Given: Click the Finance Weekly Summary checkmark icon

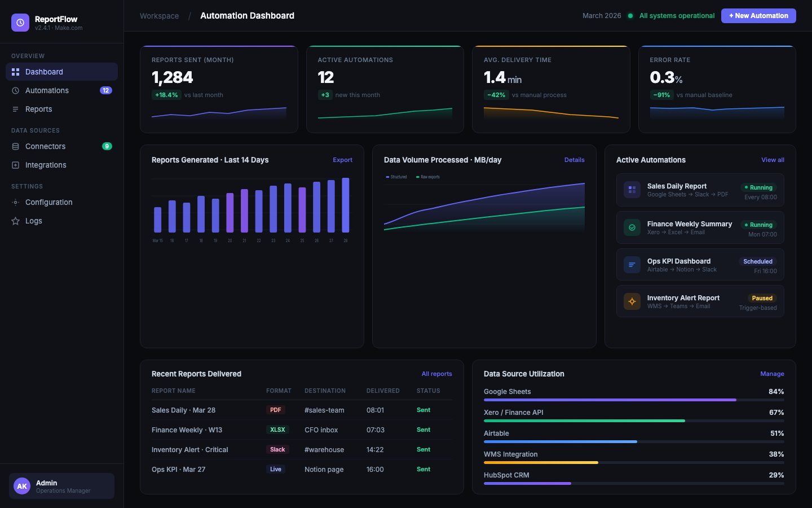Looking at the screenshot, I should click(x=632, y=227).
